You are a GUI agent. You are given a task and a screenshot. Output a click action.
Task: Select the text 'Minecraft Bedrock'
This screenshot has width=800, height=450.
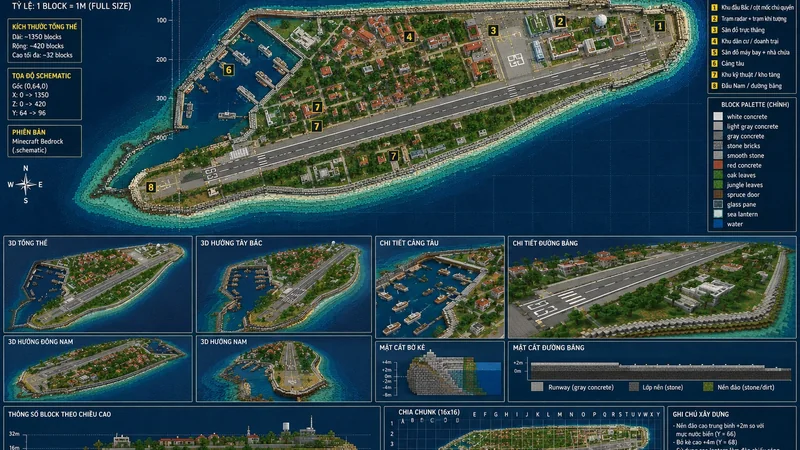38,141
